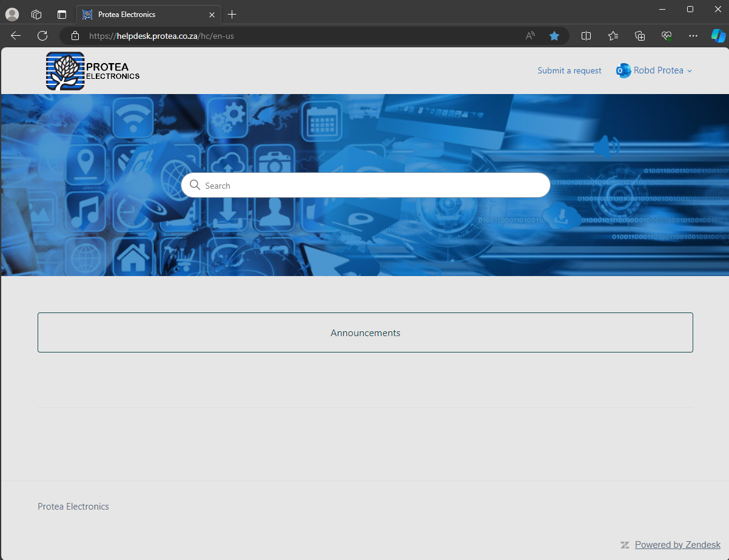Go back to the previous page
This screenshot has width=729, height=560.
click(15, 35)
